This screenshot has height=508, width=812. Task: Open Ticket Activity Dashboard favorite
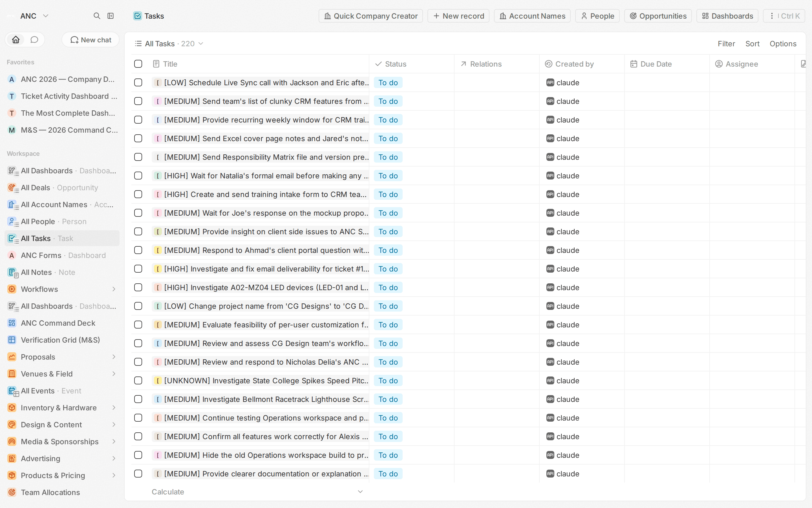click(62, 97)
